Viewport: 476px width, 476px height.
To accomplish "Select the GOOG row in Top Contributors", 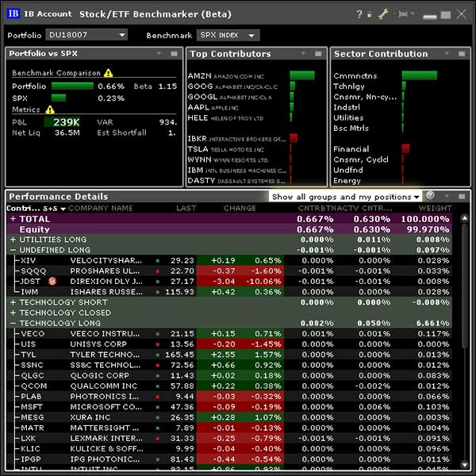I will 256,86.
